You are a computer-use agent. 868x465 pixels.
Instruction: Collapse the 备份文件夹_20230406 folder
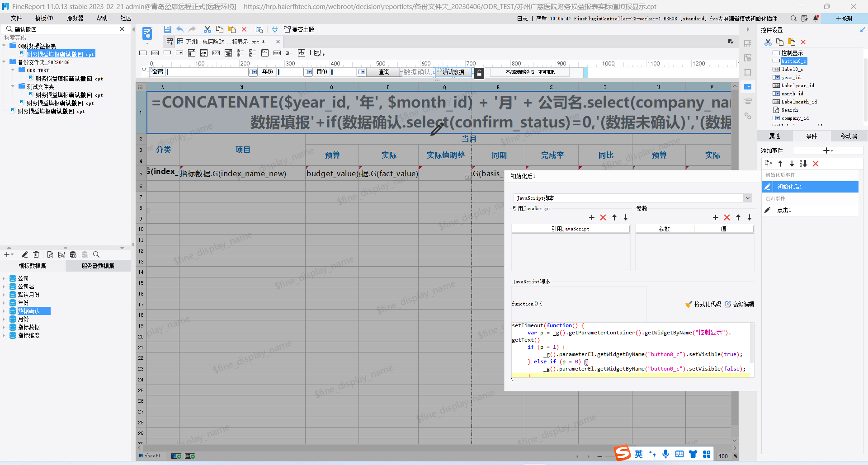[x=4, y=62]
